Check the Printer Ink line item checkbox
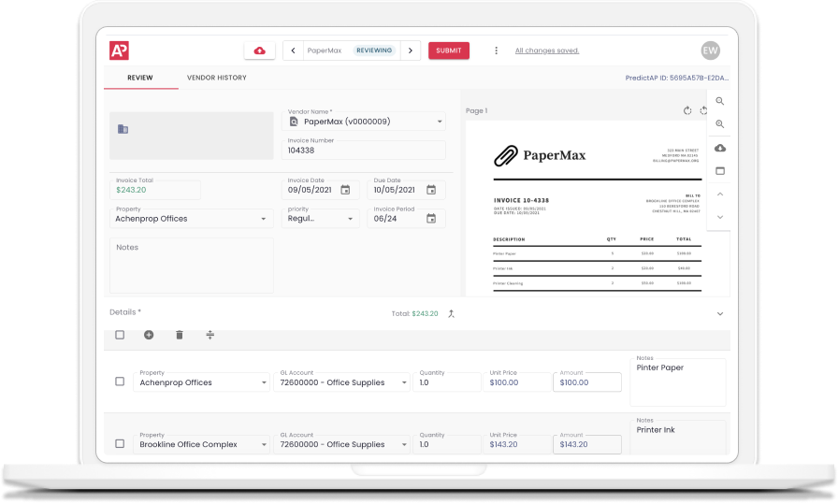The height and width of the screenshot is (504, 838). click(x=120, y=443)
